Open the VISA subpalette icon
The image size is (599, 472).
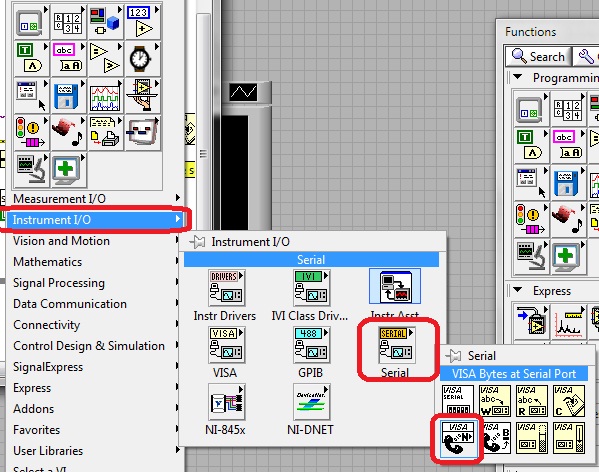coord(226,345)
